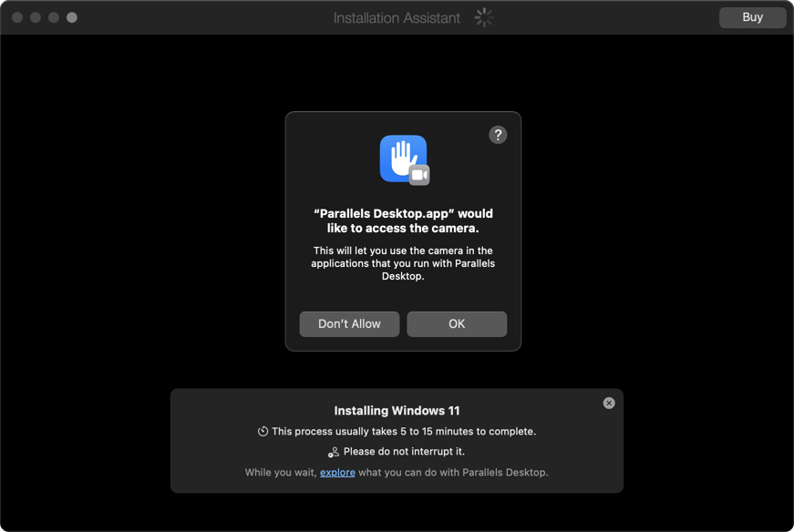Click 'This process usually takes 5 to 15 minutes' text
This screenshot has height=532, width=794.
click(x=404, y=431)
